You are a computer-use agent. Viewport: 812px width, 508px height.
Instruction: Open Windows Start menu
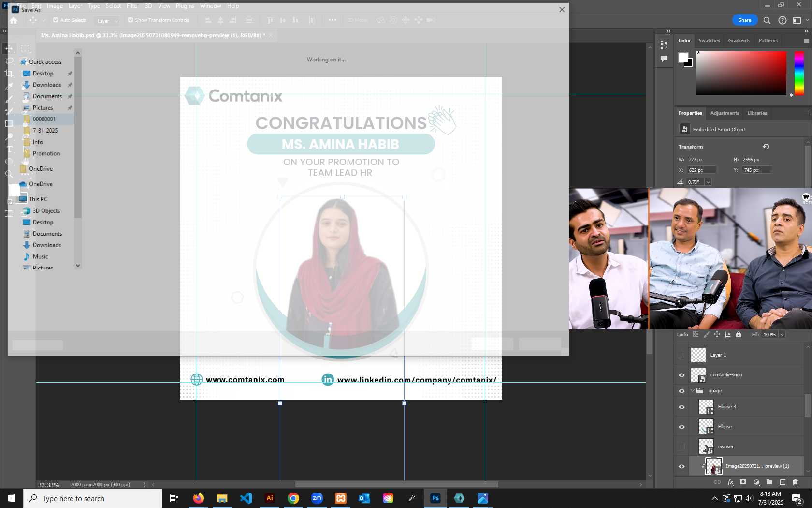(12, 498)
